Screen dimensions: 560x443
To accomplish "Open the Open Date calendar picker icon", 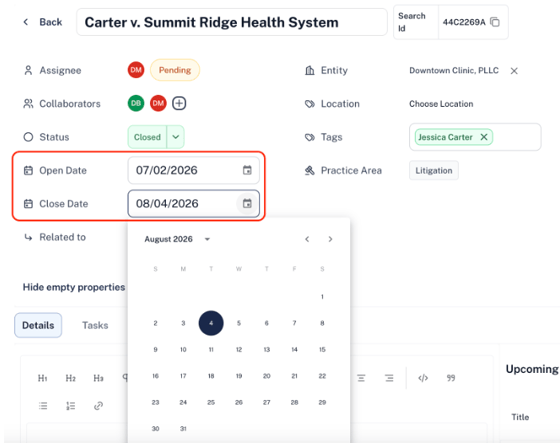I will pyautogui.click(x=247, y=170).
